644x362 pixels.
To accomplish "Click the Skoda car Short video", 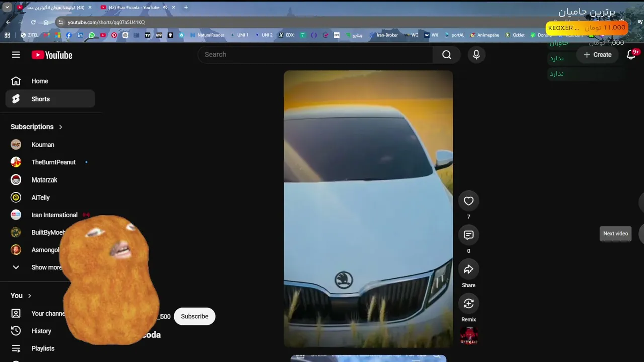I will 368,209.
